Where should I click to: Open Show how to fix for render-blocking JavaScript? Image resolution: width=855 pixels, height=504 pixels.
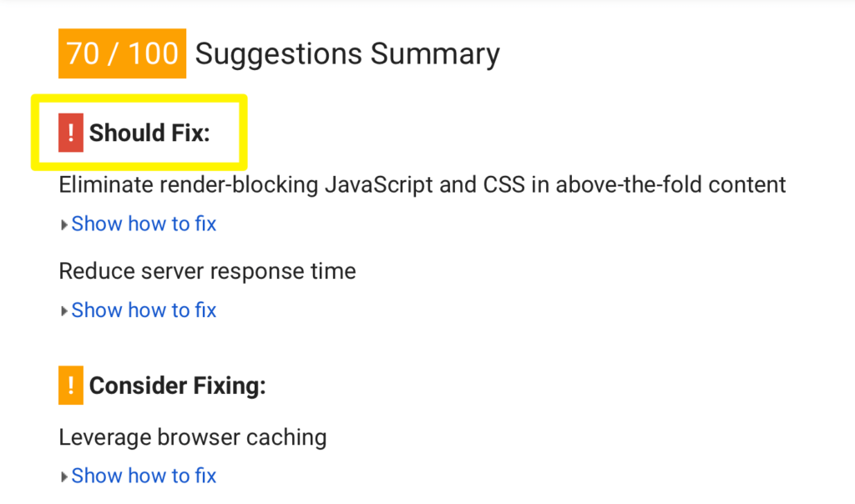(x=144, y=224)
